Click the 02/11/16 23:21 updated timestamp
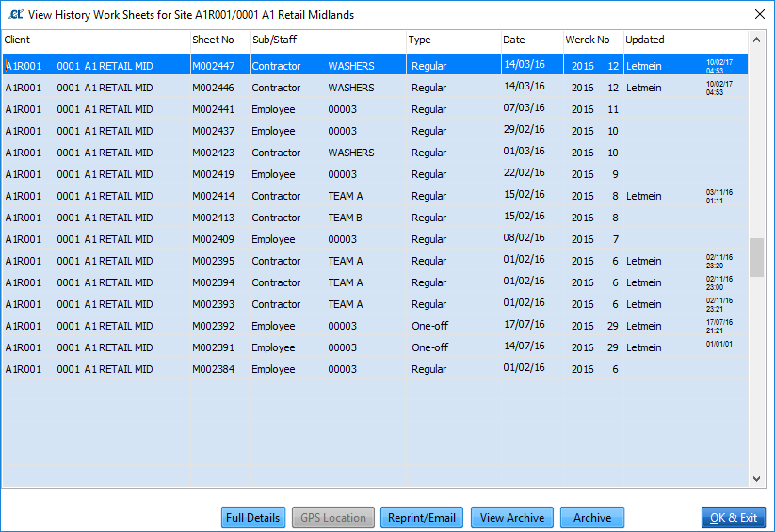Image resolution: width=775 pixels, height=532 pixels. pyautogui.click(x=719, y=304)
